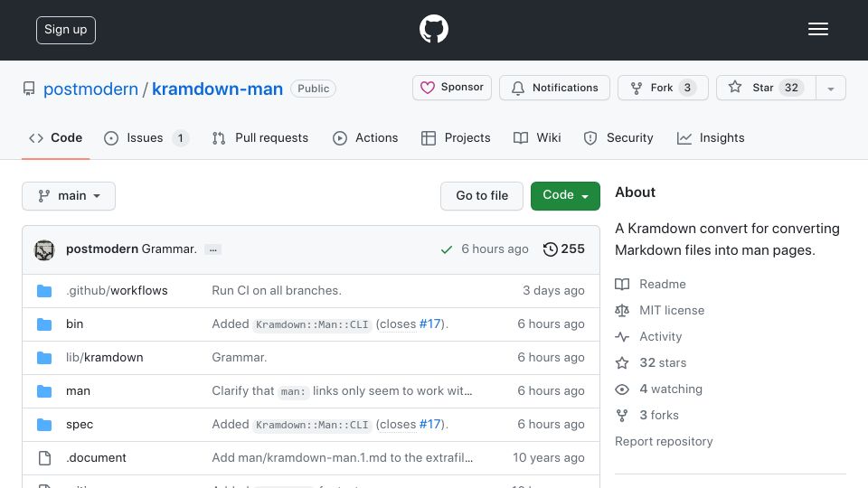This screenshot has height=488, width=868.
Task: Click the Readme book icon
Action: pos(622,285)
